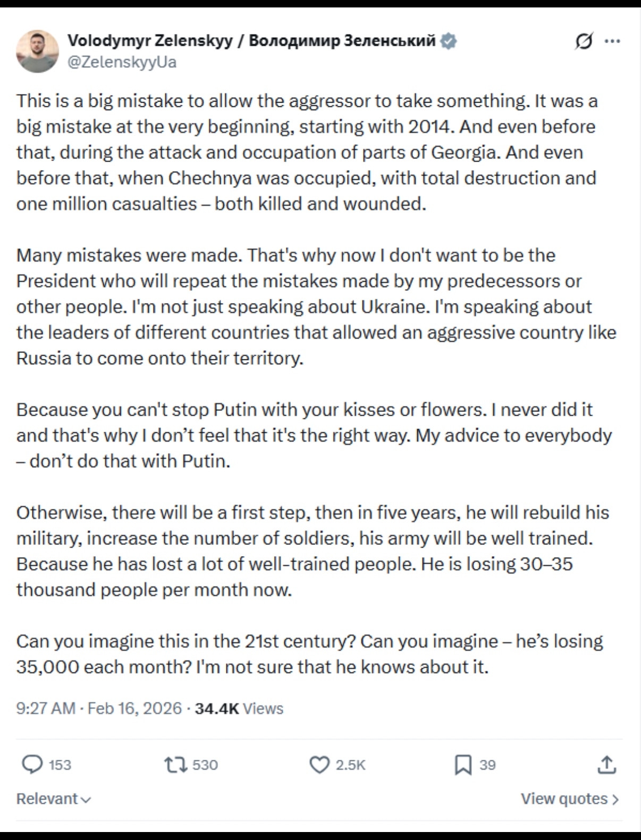Click the repost arrows icon
Screen dimensions: 641x840
click(x=175, y=765)
